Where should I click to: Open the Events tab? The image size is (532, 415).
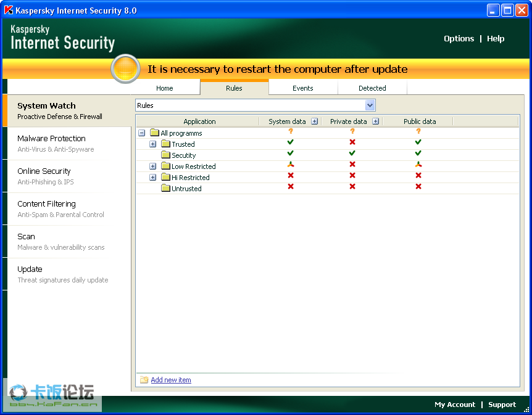pos(302,88)
